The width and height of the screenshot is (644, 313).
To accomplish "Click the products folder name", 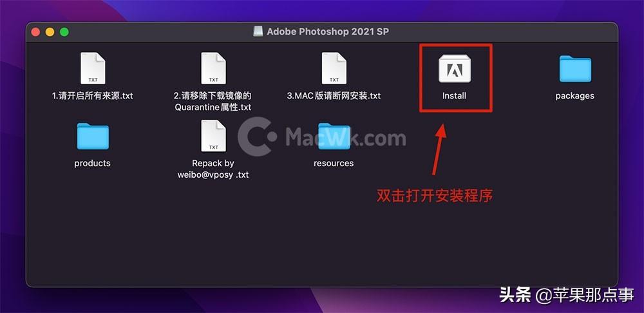I will [x=92, y=163].
